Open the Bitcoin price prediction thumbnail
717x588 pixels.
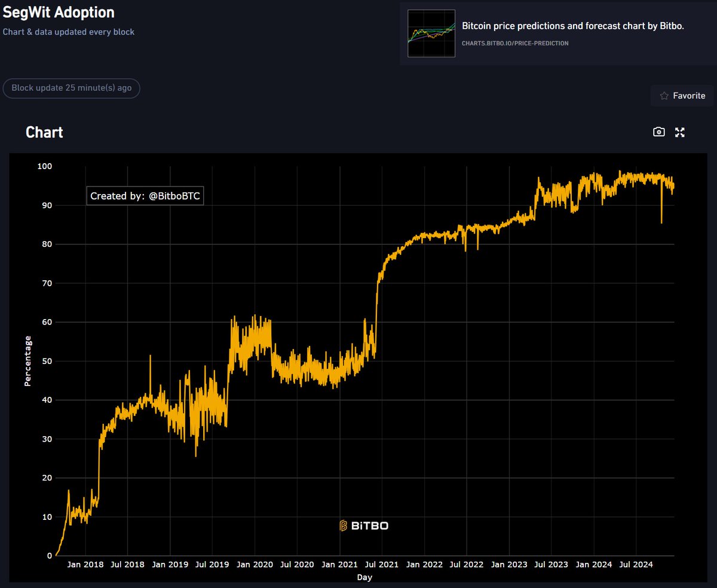(x=431, y=33)
